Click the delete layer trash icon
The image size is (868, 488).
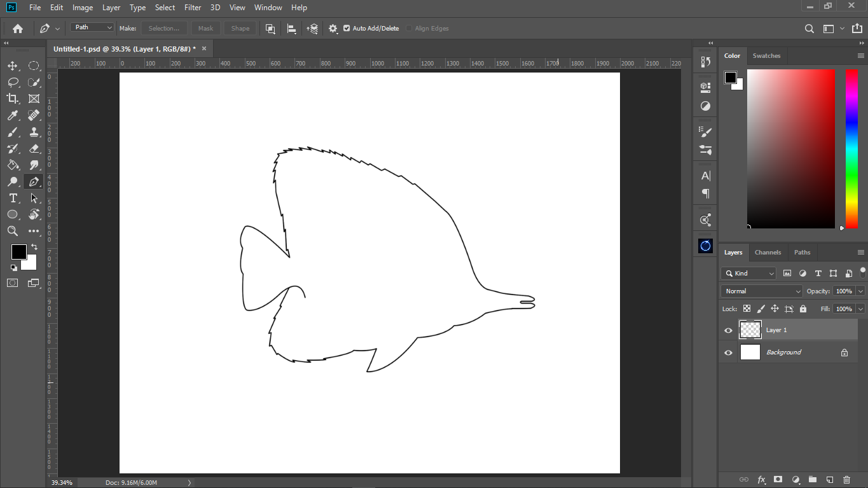(846, 479)
